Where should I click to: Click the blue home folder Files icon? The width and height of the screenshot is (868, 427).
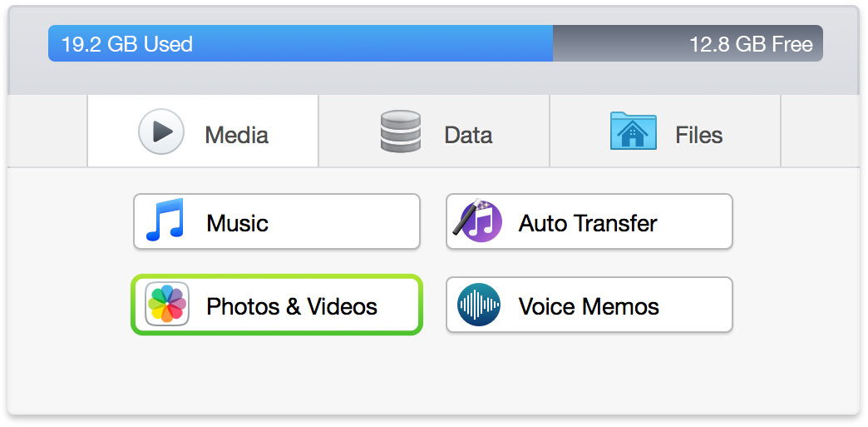[633, 132]
